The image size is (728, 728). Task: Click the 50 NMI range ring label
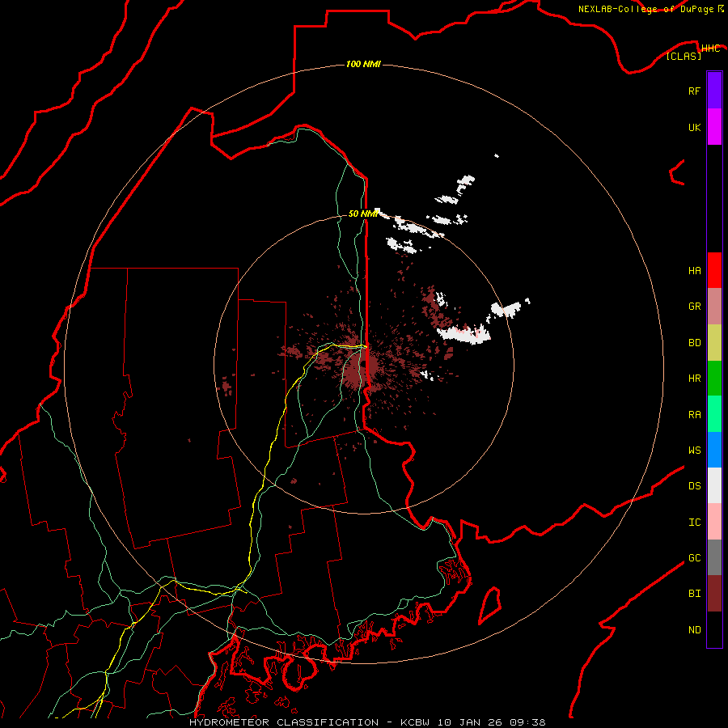pyautogui.click(x=363, y=214)
